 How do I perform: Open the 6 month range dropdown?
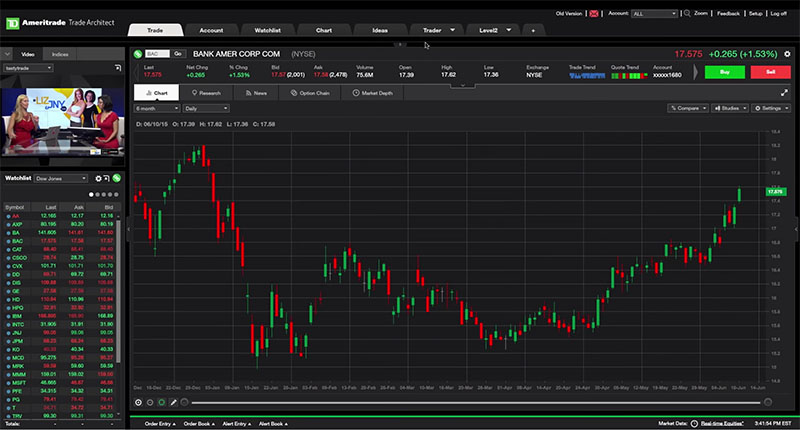point(157,108)
